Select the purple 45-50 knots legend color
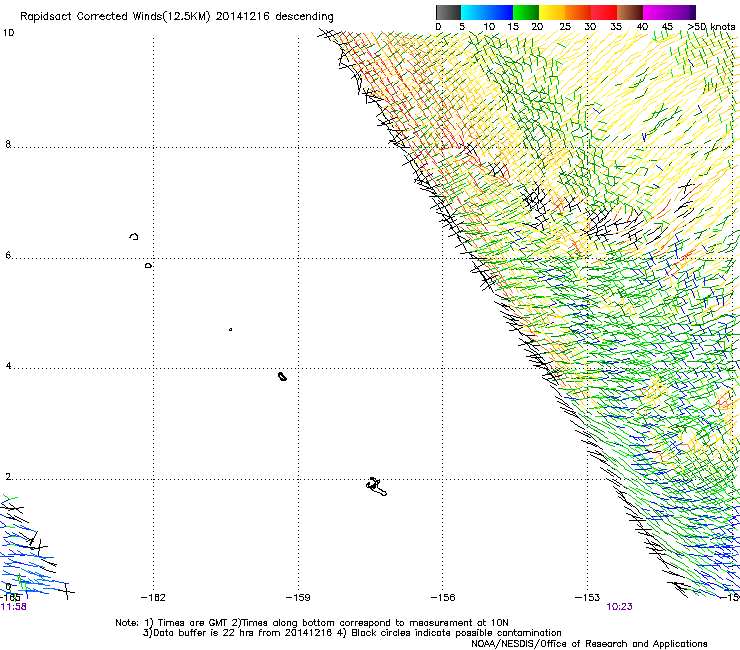 [682, 12]
